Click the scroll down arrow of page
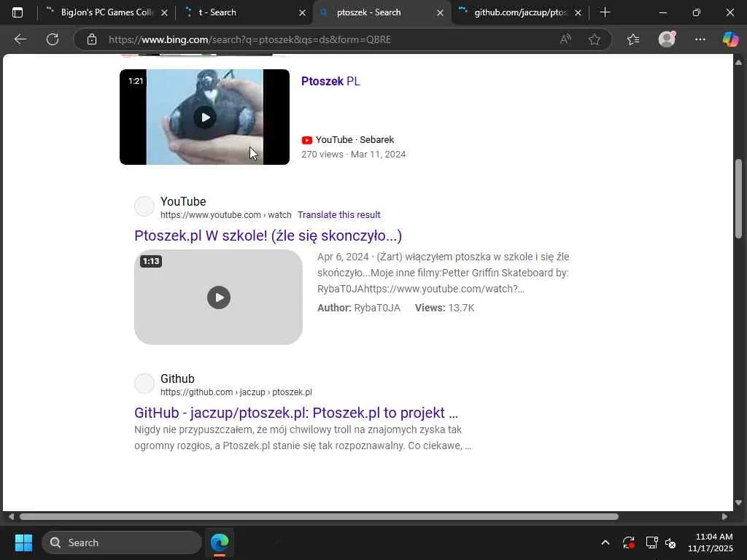The height and width of the screenshot is (560, 747). 738,503
